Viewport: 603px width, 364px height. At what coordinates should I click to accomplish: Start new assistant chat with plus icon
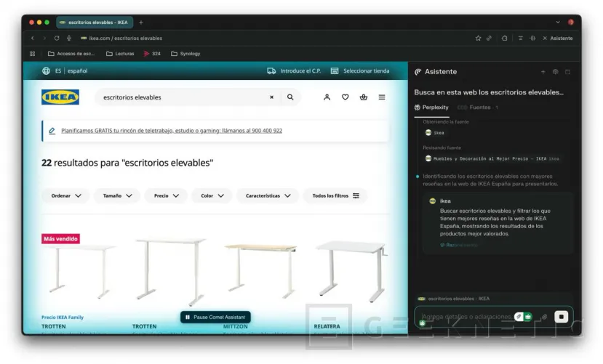click(543, 72)
